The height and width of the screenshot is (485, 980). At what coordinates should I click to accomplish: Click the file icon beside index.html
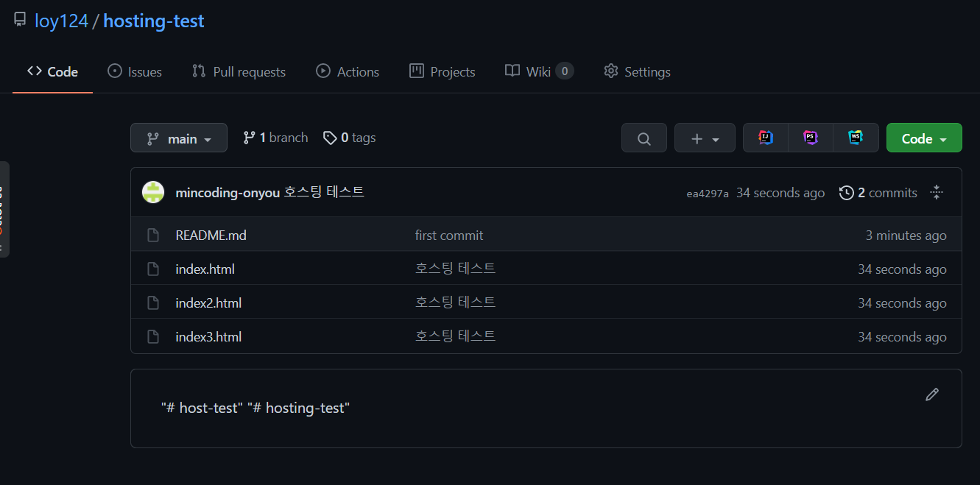[153, 269]
